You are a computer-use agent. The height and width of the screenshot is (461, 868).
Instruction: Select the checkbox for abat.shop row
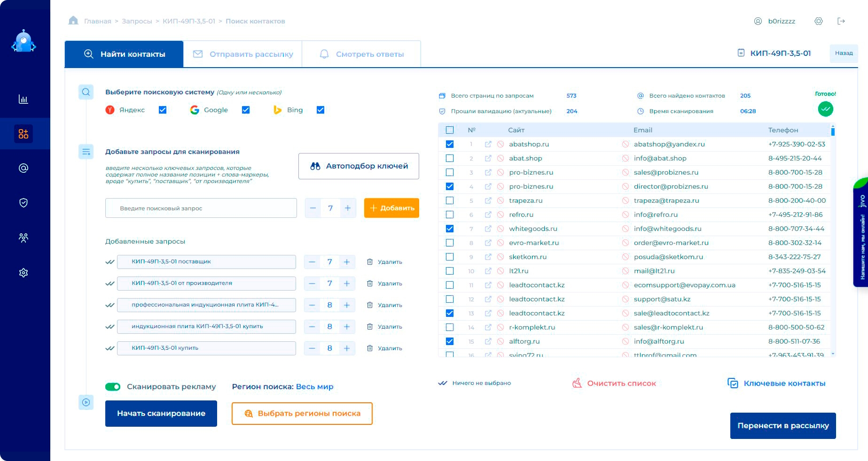pos(450,158)
